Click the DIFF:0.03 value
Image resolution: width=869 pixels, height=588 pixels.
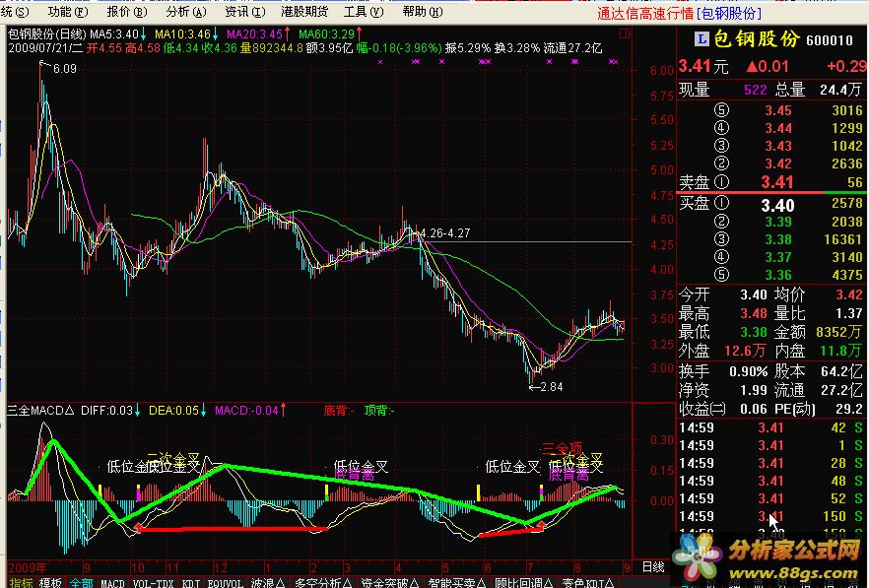pyautogui.click(x=107, y=411)
